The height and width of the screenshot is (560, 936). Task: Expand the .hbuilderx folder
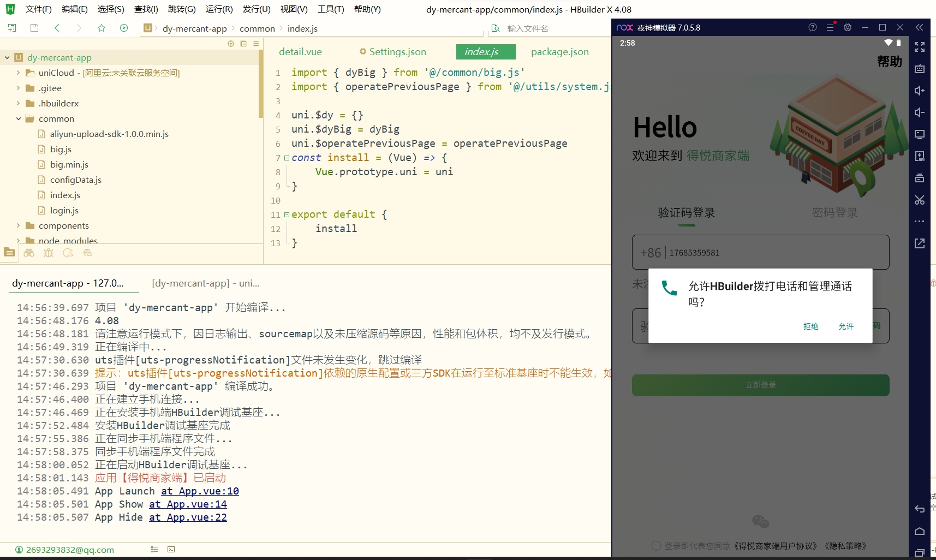[18, 103]
